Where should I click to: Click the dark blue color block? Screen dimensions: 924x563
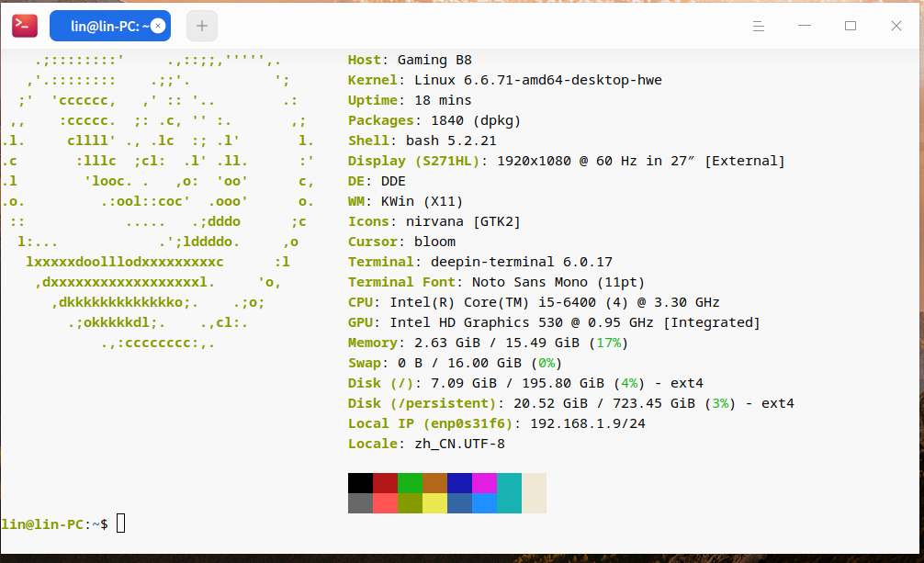(x=459, y=483)
